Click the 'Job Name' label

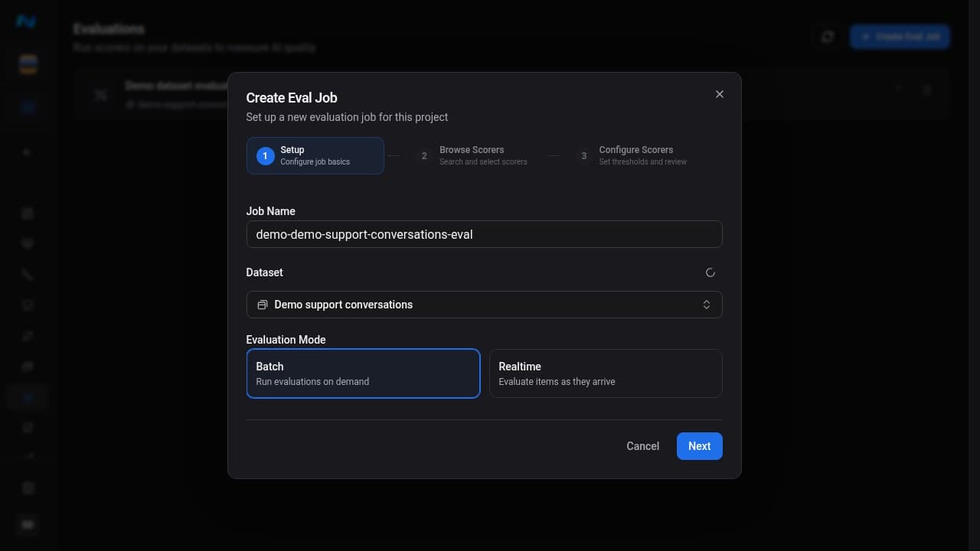pyautogui.click(x=270, y=211)
